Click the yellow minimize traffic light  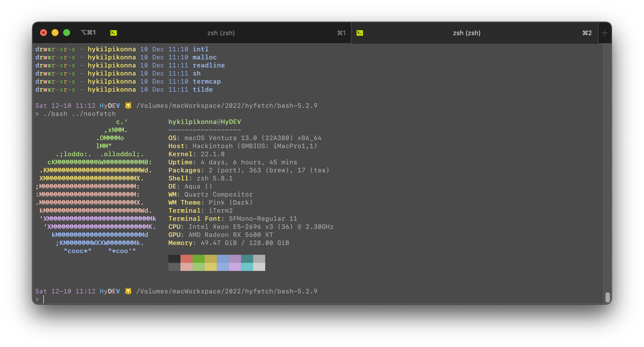tap(55, 33)
